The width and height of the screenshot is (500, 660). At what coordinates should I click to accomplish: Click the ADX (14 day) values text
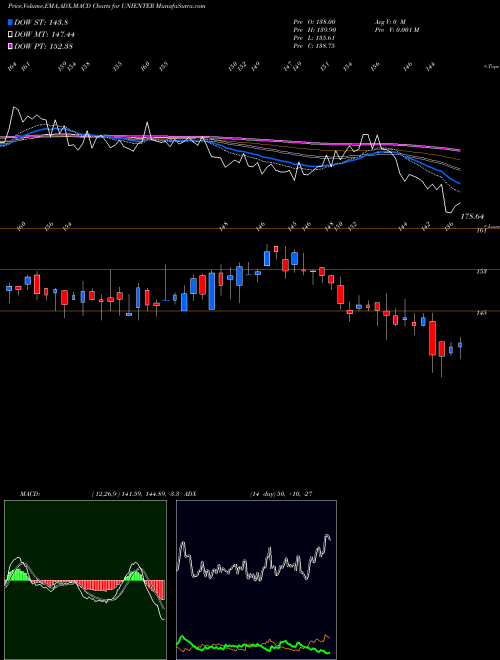coord(281,494)
